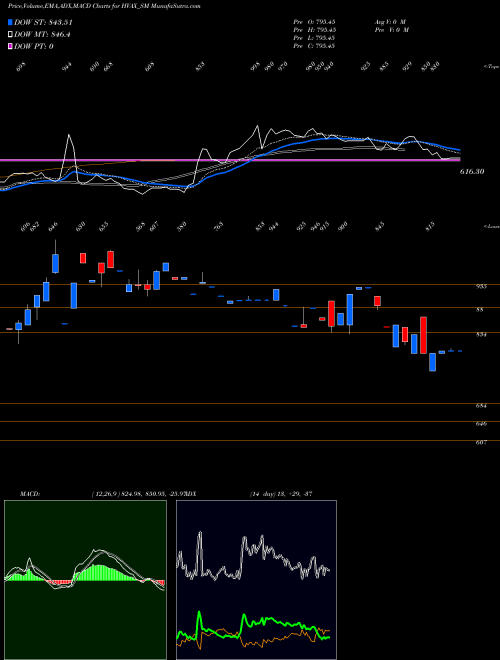Click the '(14 day) 18, +29, -37' ADX values
The height and width of the screenshot is (660, 500).
pyautogui.click(x=280, y=493)
